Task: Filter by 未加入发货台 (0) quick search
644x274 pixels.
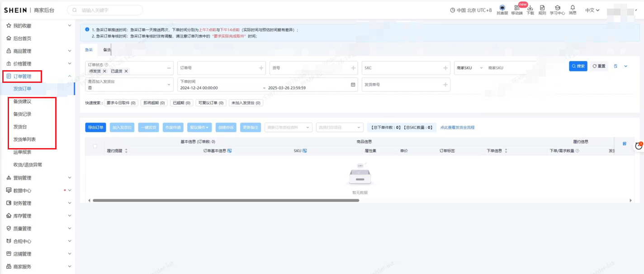Action: [246, 103]
